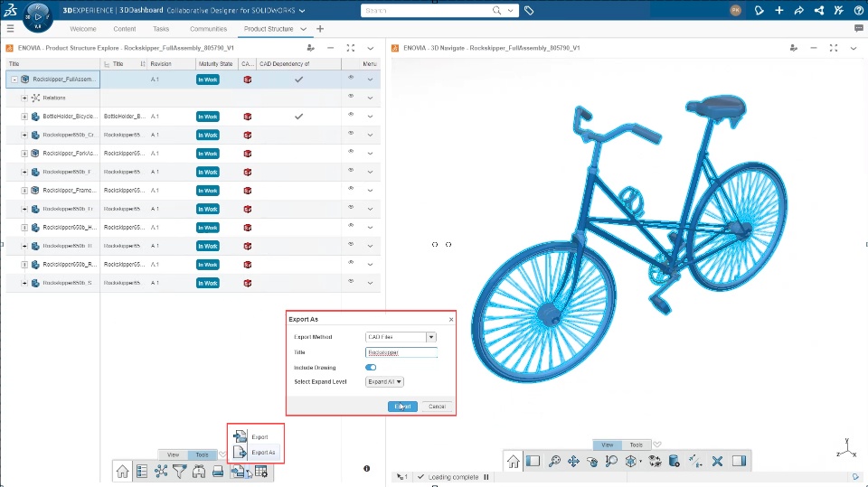Screen dimensions: 868x487
Task: Click Cancel in Export As dialog
Action: pyautogui.click(x=437, y=407)
